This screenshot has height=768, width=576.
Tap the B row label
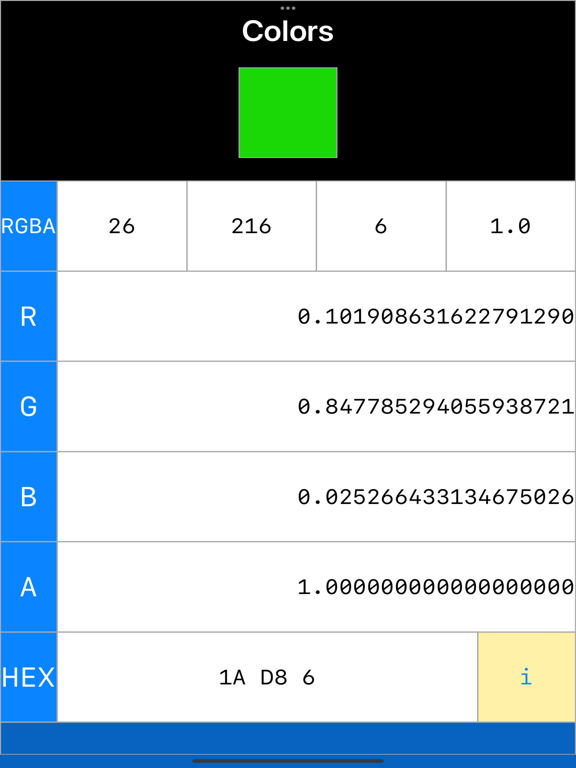(29, 497)
